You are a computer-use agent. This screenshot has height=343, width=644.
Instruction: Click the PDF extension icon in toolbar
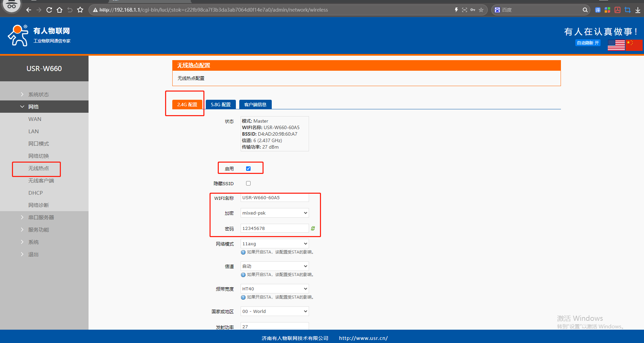617,10
